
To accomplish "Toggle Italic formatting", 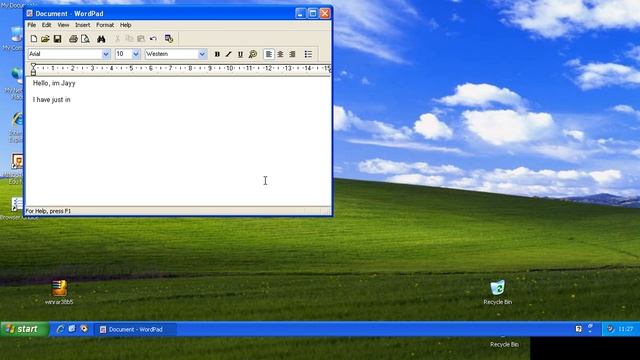I will click(229, 54).
